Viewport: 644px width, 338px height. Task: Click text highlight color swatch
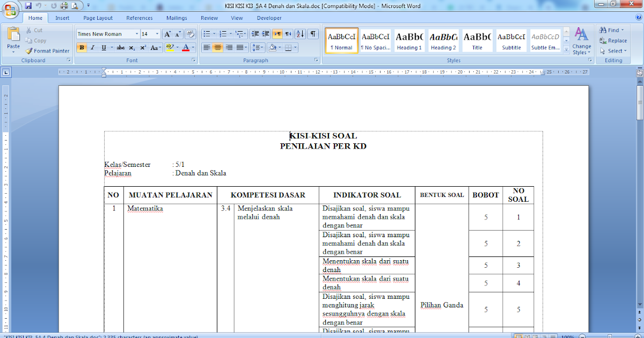click(170, 48)
